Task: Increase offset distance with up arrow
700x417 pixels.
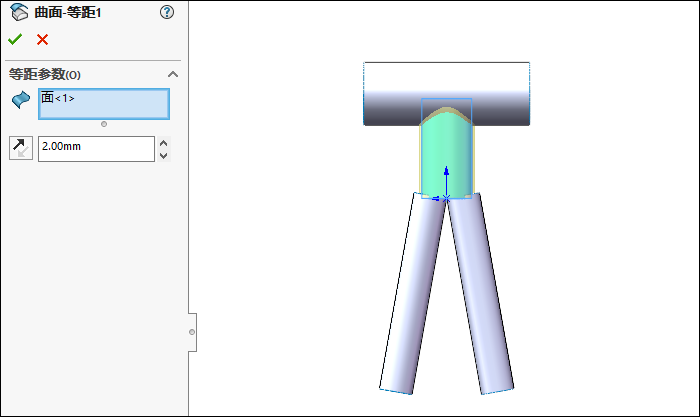Action: 163,143
